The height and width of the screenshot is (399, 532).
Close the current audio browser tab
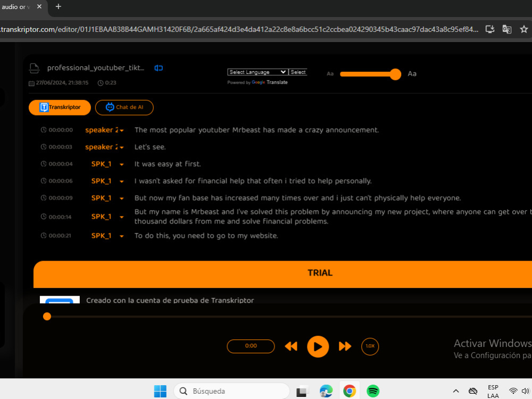click(39, 6)
